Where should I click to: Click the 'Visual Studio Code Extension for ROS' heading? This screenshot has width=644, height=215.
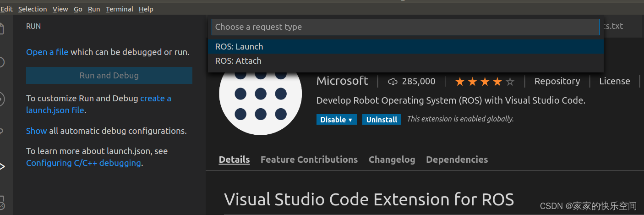[369, 199]
